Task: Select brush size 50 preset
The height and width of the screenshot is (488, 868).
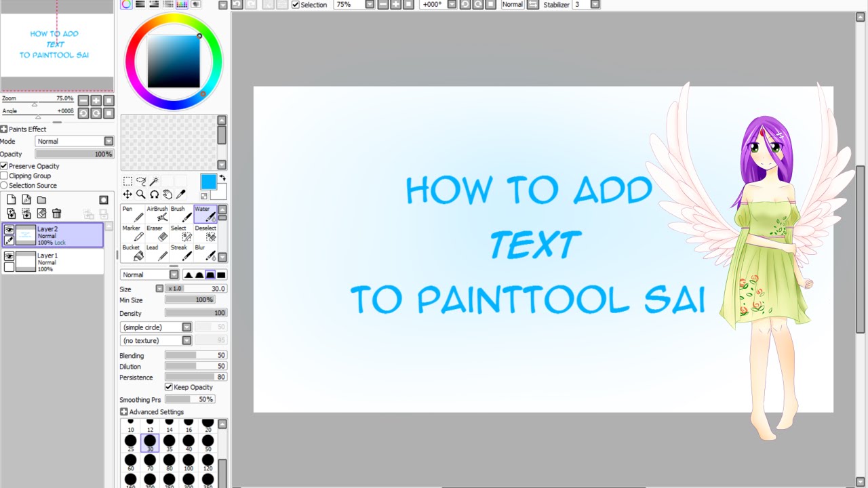Action: (x=208, y=443)
